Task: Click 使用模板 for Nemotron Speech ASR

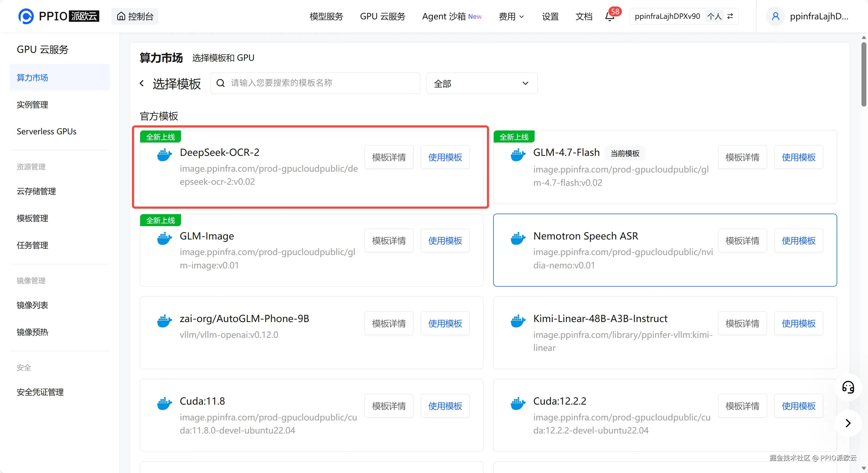Action: coord(798,241)
